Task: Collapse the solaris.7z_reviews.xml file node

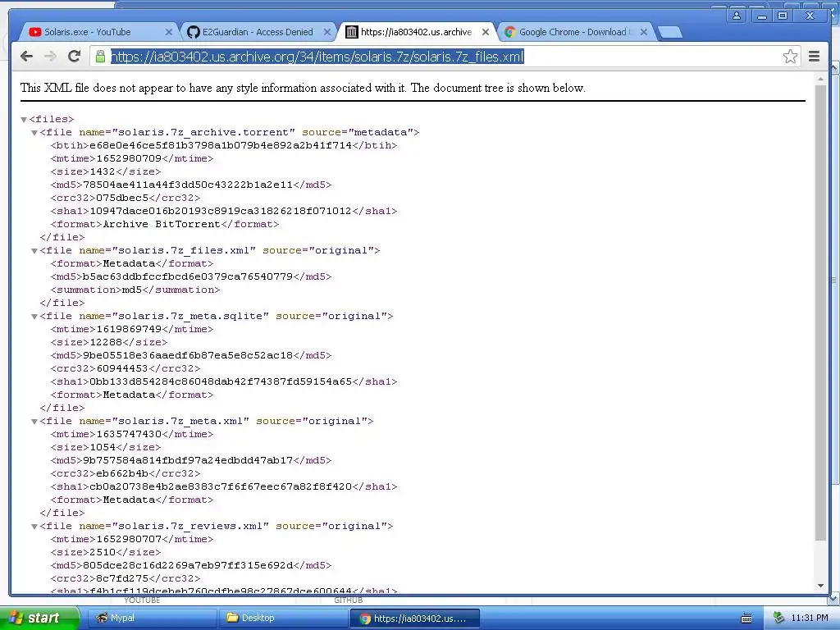Action: pos(34,526)
